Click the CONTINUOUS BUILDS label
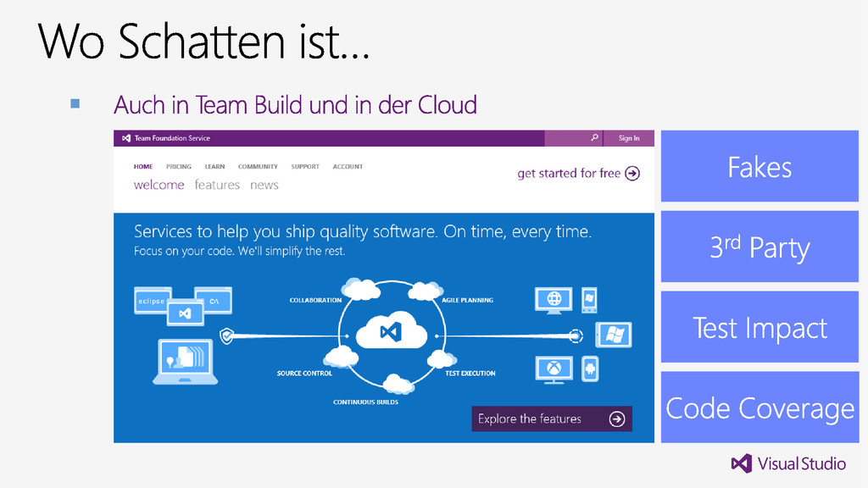 pyautogui.click(x=365, y=402)
